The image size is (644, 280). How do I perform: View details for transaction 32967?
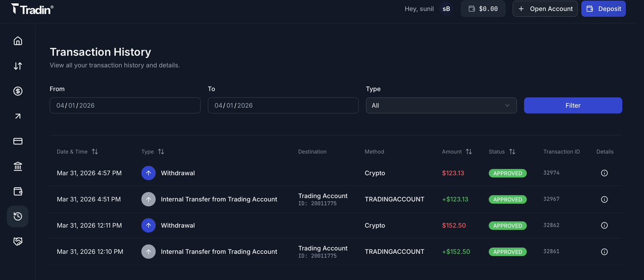point(604,199)
